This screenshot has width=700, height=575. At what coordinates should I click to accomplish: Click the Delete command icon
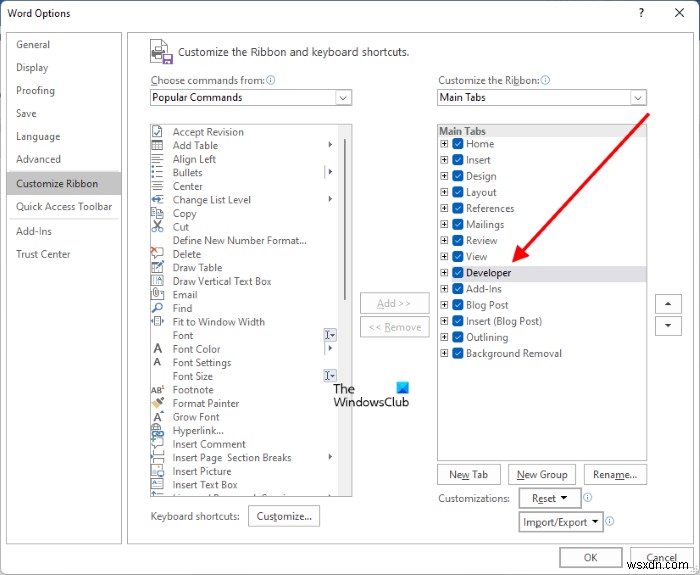click(x=157, y=254)
